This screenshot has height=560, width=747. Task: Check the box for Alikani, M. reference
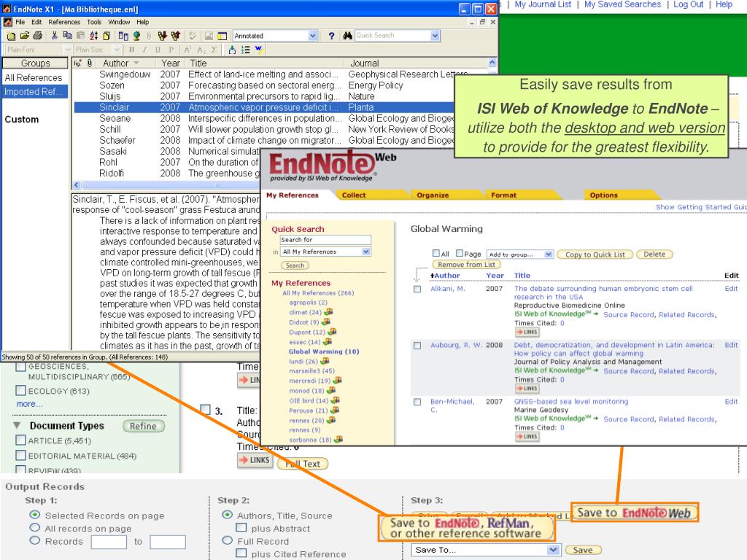418,289
